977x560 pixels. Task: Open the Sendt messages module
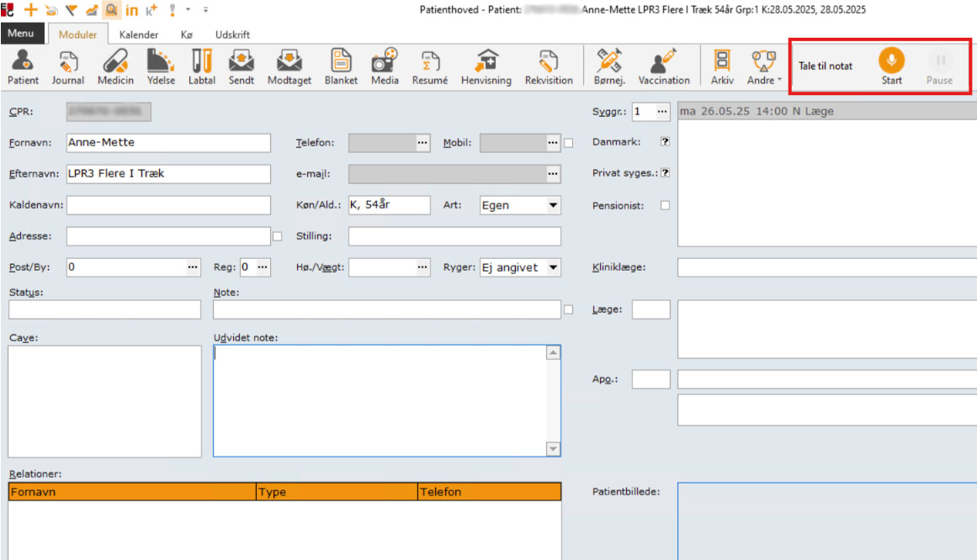242,67
